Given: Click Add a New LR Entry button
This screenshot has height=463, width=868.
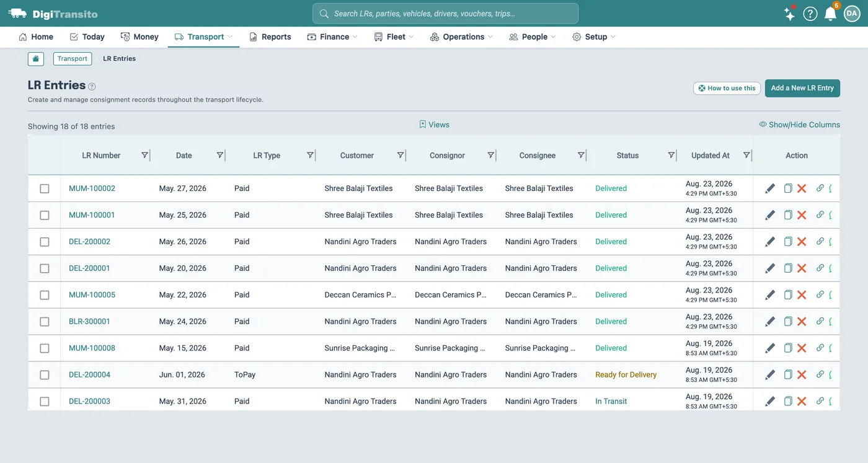Looking at the screenshot, I should tap(802, 88).
